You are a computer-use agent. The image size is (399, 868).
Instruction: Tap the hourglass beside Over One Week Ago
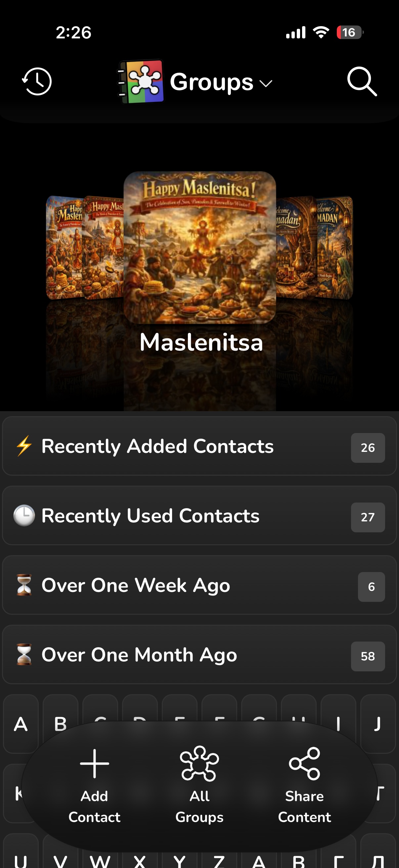(24, 585)
